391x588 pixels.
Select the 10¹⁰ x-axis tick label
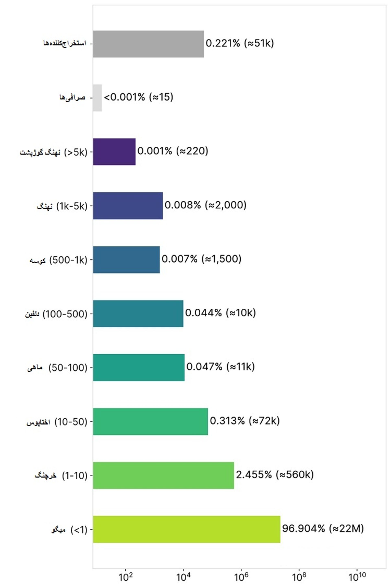point(357,577)
